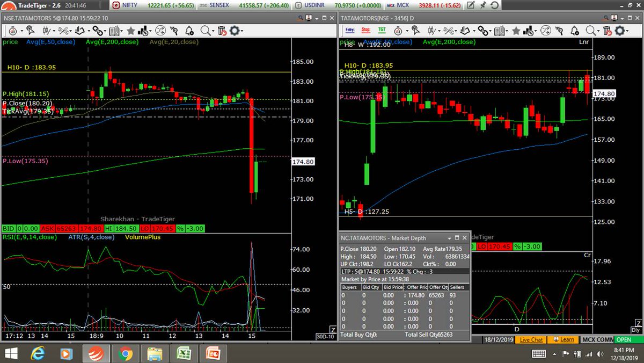Open book studies icon in daily chart
Image resolution: width=644 pixels, height=363 pixels.
pyautogui.click(x=499, y=30)
